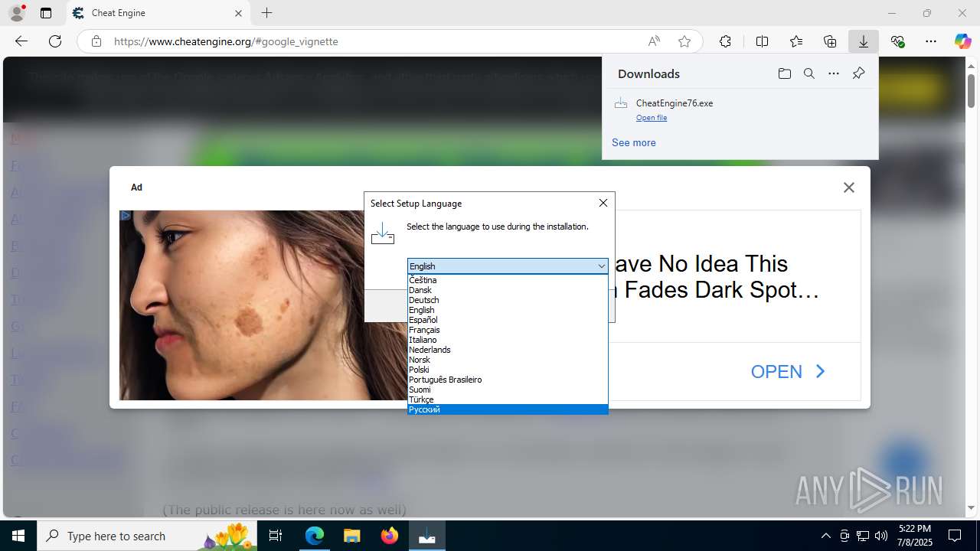This screenshot has width=980, height=551.
Task: Open Tab actions menu icon
Action: point(46,13)
